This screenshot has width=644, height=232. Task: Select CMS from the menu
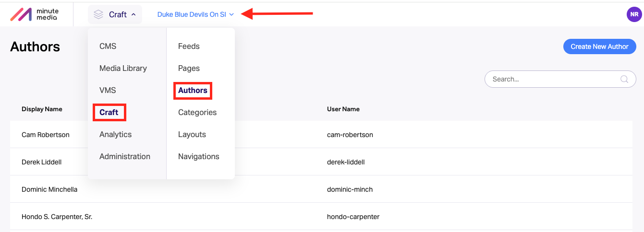tap(108, 46)
